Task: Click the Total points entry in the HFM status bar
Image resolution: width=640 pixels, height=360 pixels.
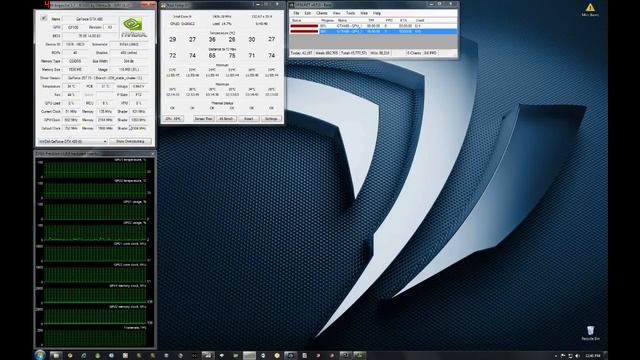Action: [x=354, y=53]
